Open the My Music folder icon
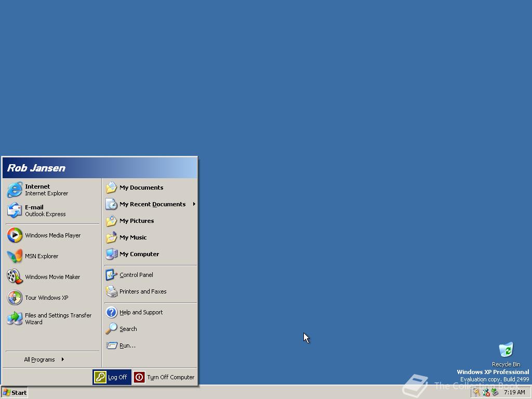The width and height of the screenshot is (532, 399). [111, 237]
